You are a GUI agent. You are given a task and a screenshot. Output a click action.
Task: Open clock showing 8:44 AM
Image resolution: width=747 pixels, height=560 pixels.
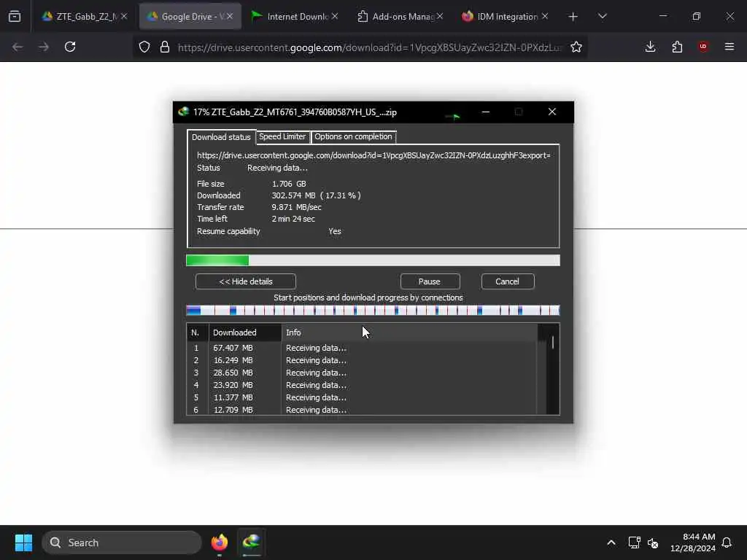click(693, 542)
